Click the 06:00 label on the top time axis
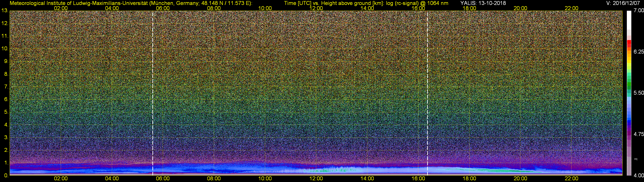 click(x=163, y=8)
